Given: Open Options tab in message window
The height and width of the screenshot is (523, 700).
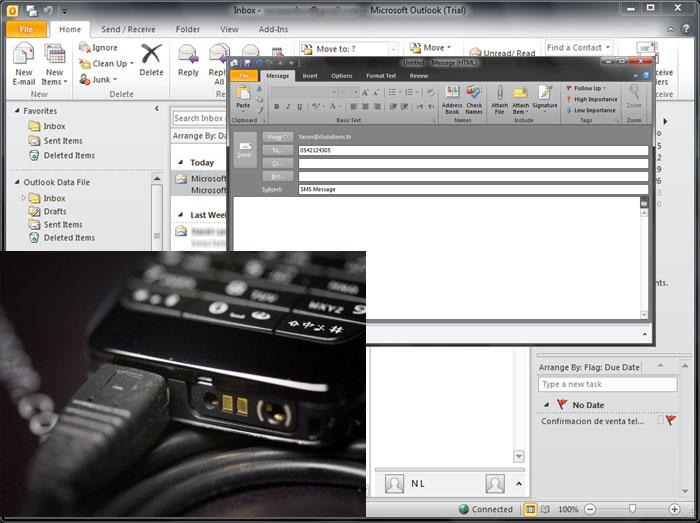Looking at the screenshot, I should (x=342, y=76).
